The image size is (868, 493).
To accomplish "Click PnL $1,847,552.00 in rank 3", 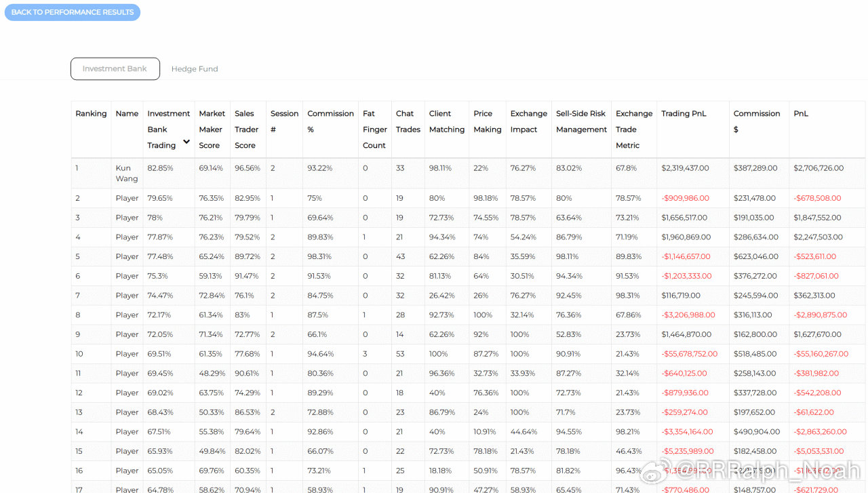I will point(817,218).
